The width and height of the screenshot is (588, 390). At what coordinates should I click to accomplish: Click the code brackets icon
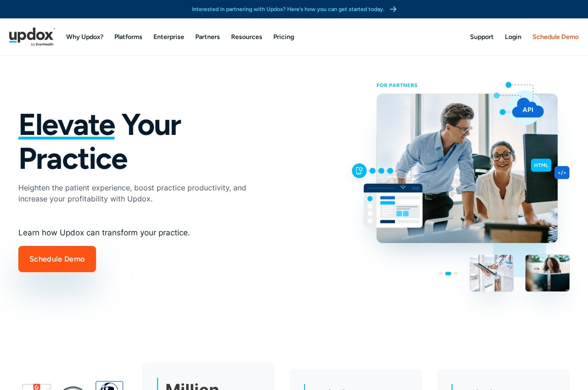pyautogui.click(x=562, y=173)
